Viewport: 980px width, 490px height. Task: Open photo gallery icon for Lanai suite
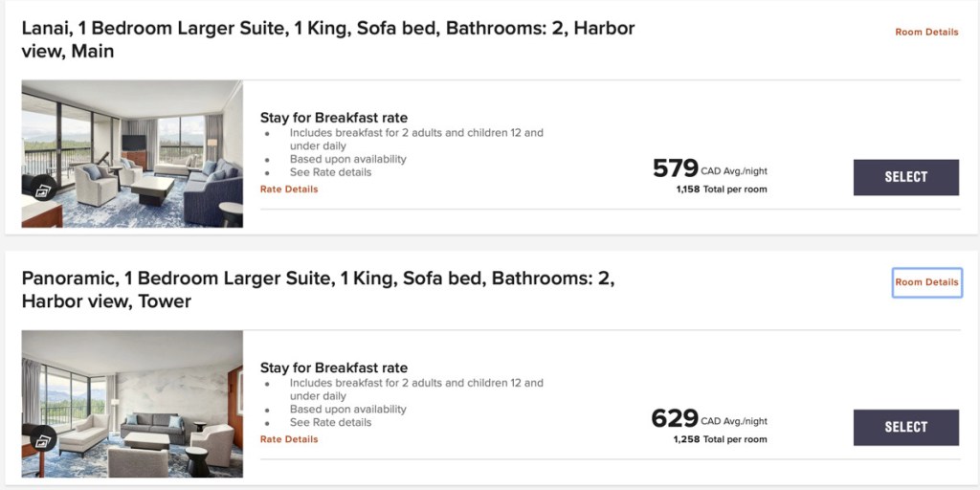(x=42, y=190)
